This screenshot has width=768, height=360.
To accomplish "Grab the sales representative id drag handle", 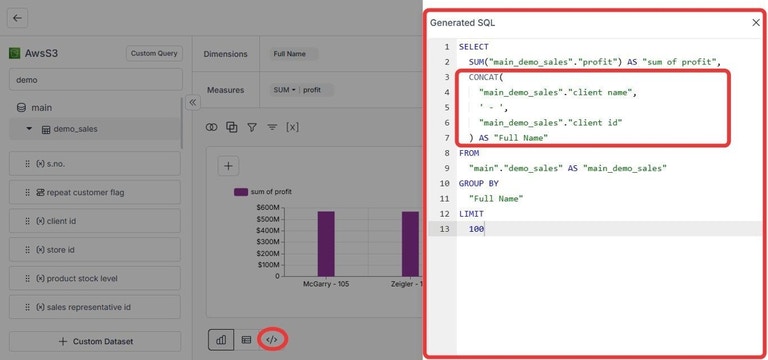I will point(27,307).
